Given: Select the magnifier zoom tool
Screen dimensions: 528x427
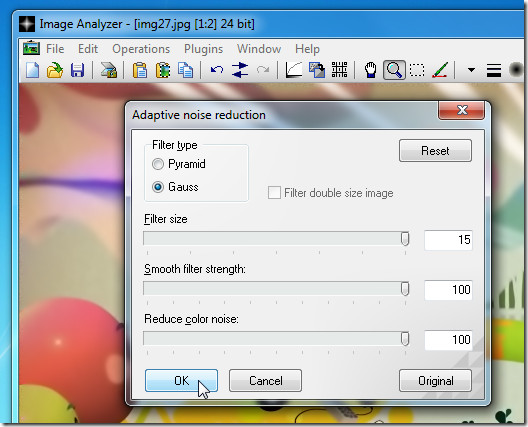Looking at the screenshot, I should (x=394, y=70).
